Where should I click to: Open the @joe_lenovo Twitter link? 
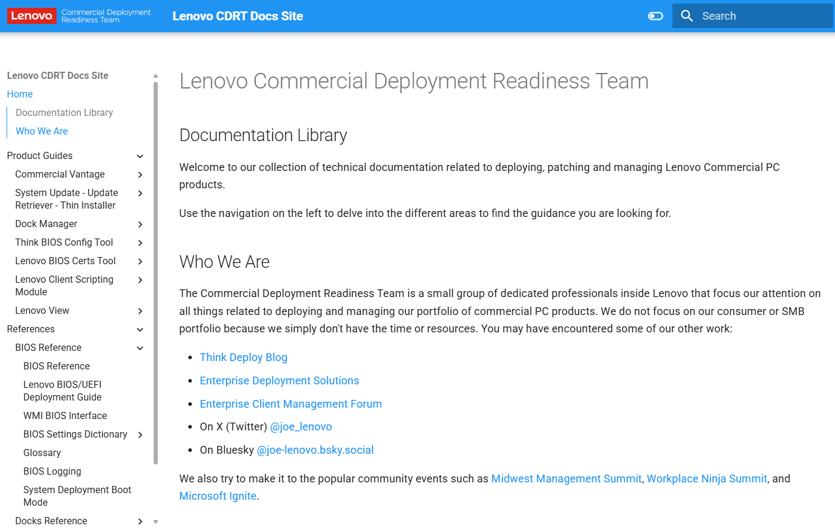coord(301,427)
